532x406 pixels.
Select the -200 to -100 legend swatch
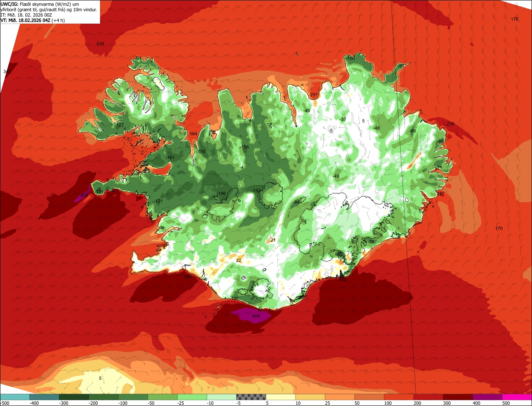103,397
